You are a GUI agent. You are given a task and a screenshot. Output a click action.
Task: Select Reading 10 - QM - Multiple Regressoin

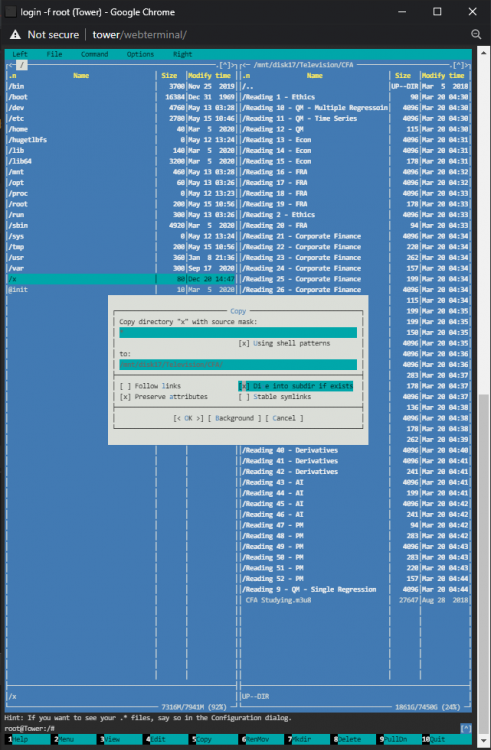(x=355, y=108)
